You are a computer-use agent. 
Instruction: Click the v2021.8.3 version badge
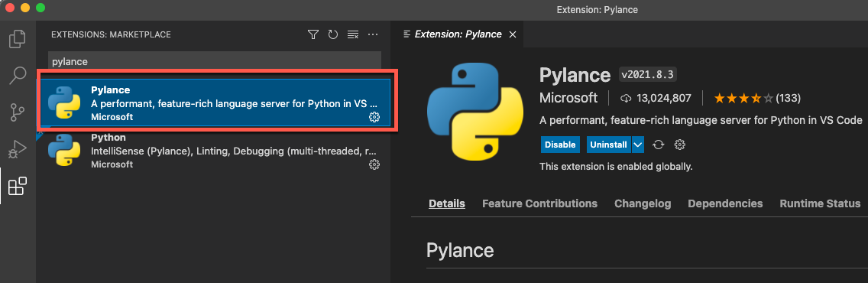point(648,74)
